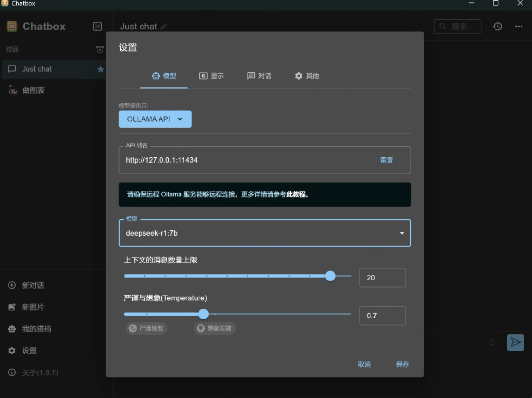
Task: Click the star icon on Just chat
Action: (x=101, y=69)
